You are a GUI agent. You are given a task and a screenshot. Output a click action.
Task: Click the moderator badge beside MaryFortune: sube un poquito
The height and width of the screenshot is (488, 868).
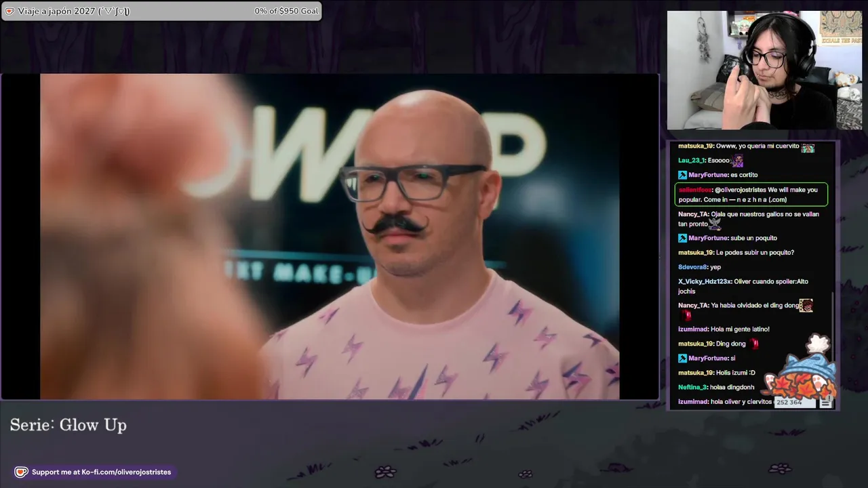click(682, 238)
